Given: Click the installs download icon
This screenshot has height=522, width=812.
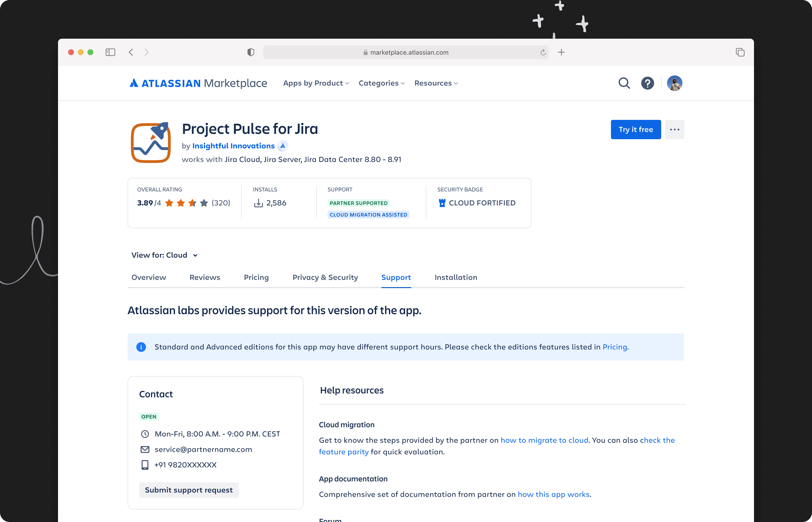Looking at the screenshot, I should tap(259, 203).
